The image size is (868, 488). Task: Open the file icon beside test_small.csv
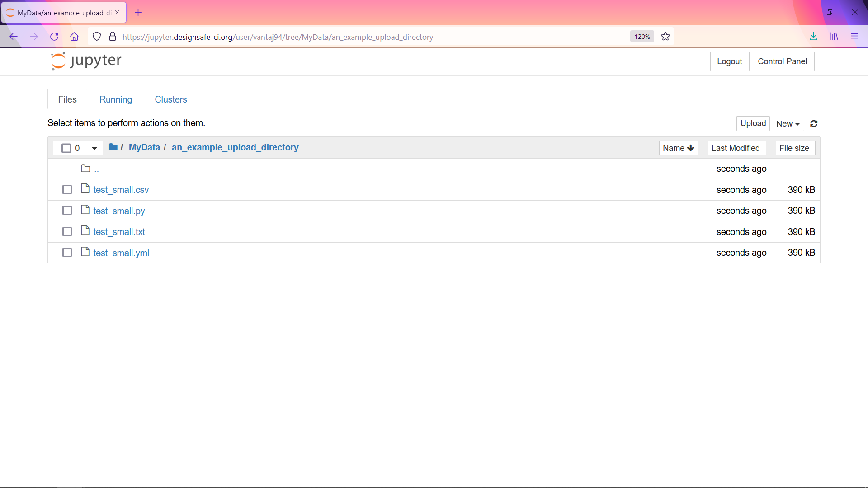pyautogui.click(x=85, y=188)
